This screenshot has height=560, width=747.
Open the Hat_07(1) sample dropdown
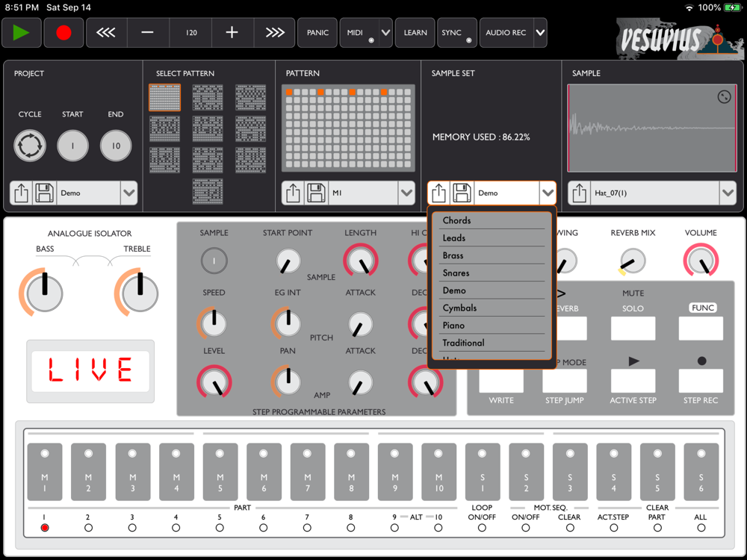(x=728, y=193)
